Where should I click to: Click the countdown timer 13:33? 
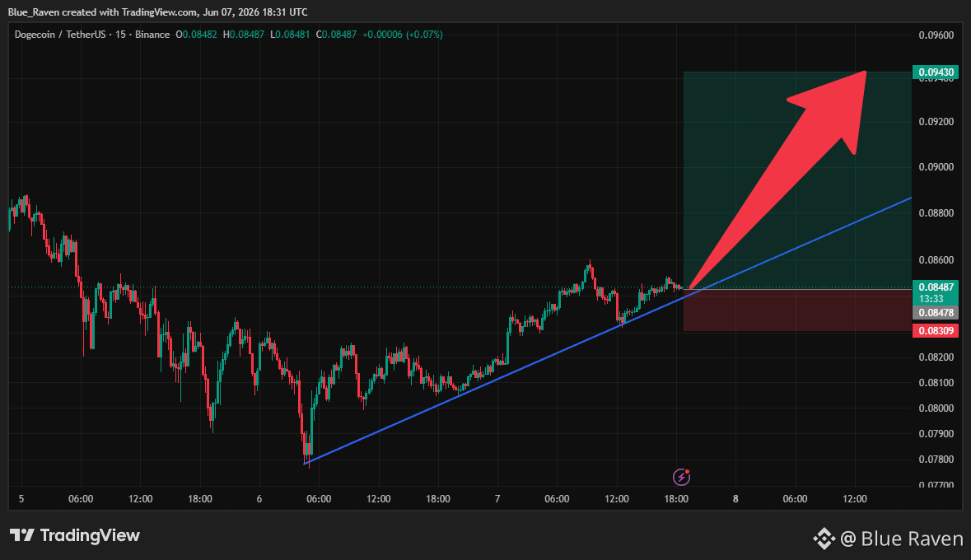pos(931,299)
